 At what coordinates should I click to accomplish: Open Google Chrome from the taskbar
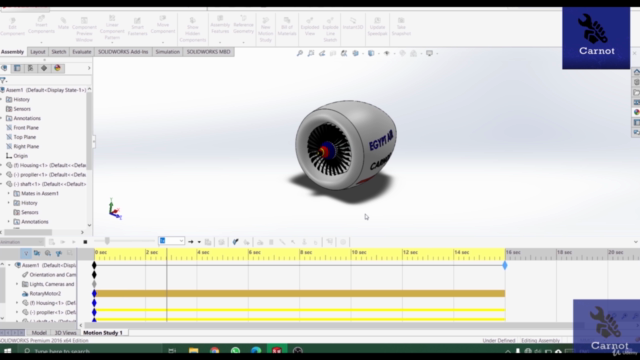click(214, 351)
